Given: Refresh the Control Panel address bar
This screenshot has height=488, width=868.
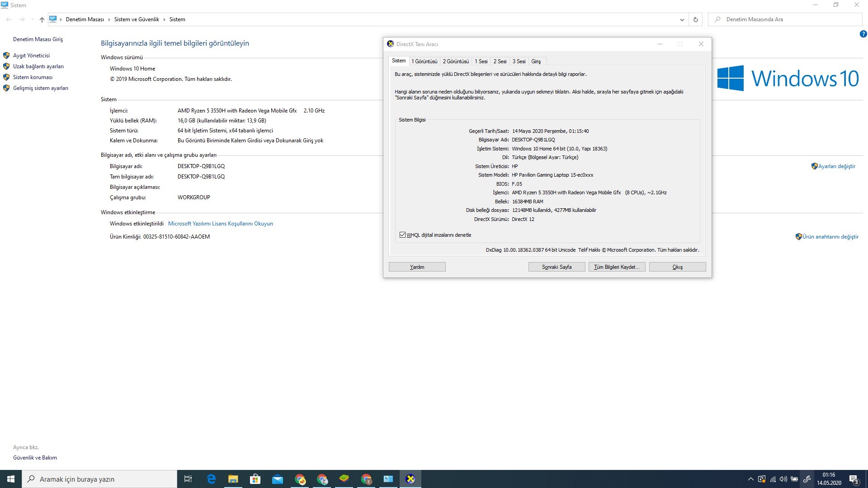Looking at the screenshot, I should (695, 19).
